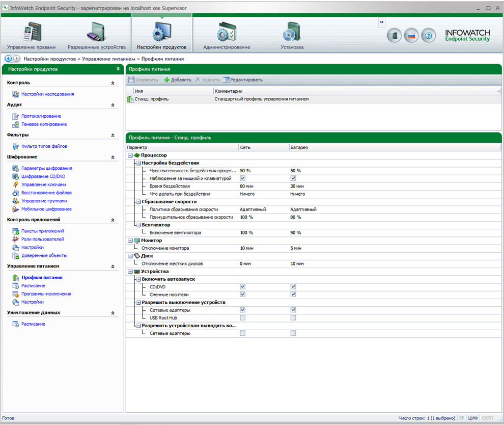Click the Управление питанием breadcrumb link
Screen dimensions: 504x425
tap(108, 59)
